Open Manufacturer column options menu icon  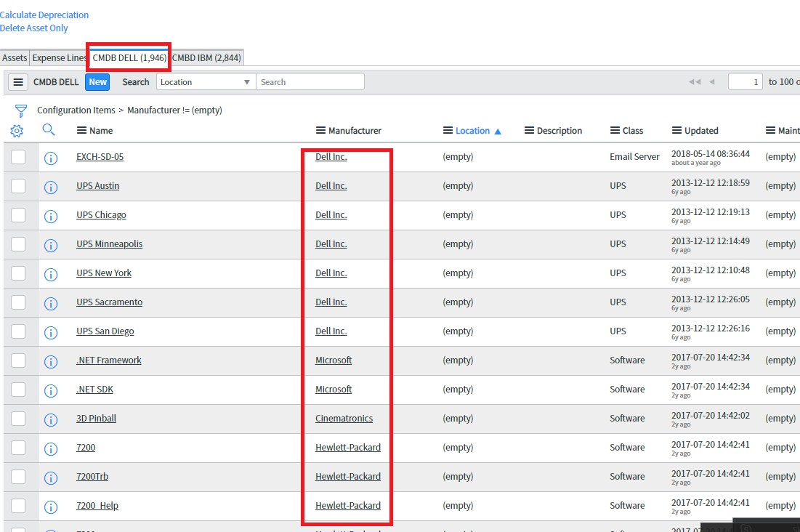[320, 131]
